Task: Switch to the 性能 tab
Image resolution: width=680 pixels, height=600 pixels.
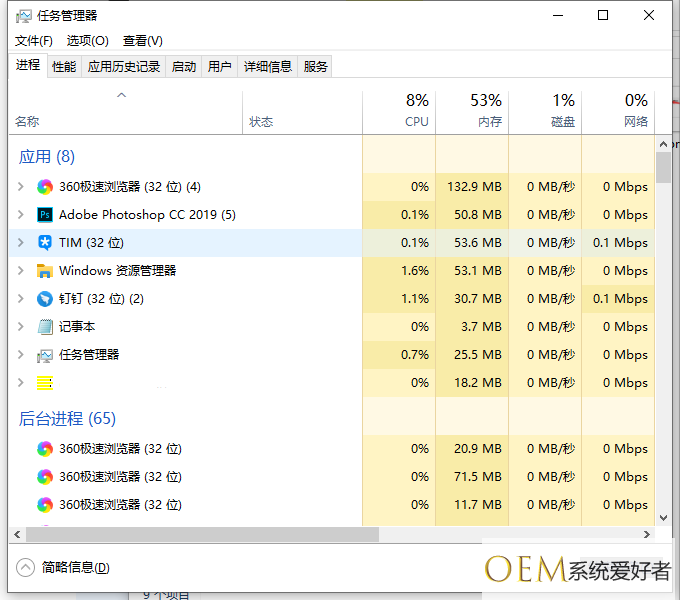Action: pyautogui.click(x=64, y=67)
